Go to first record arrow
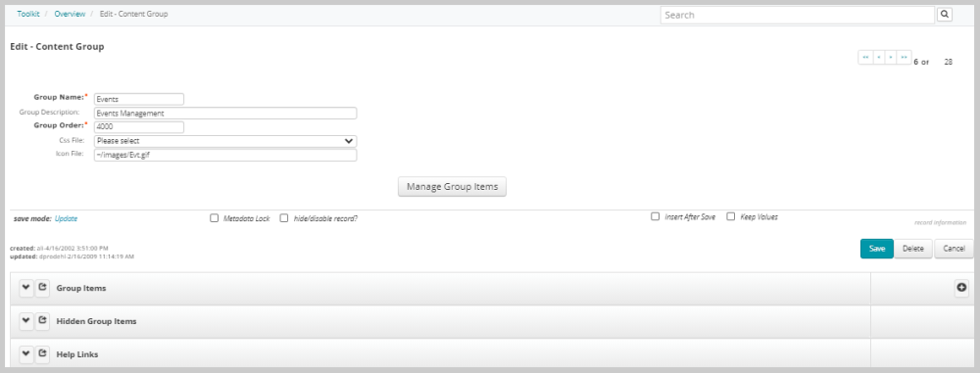The width and height of the screenshot is (980, 373). (x=865, y=58)
